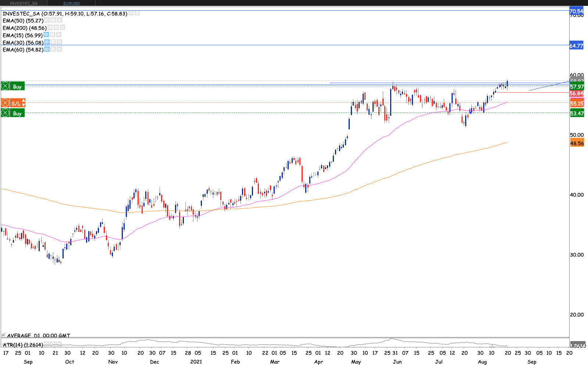Click S/L up-down adjustment arrows
The height and width of the screenshot is (365, 588).
(24, 103)
